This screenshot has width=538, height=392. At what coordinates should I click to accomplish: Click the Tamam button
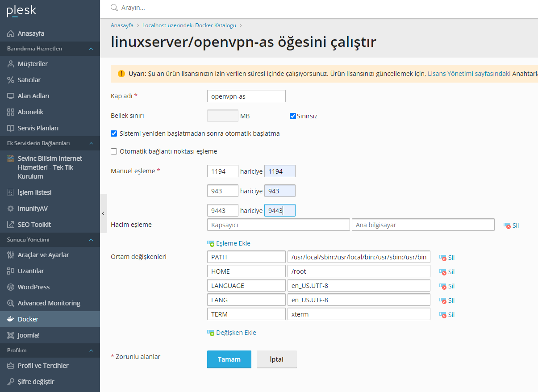pyautogui.click(x=229, y=359)
